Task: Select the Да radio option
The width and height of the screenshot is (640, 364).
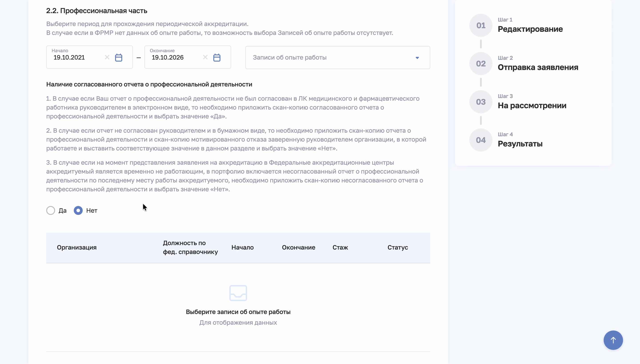Action: pyautogui.click(x=50, y=210)
